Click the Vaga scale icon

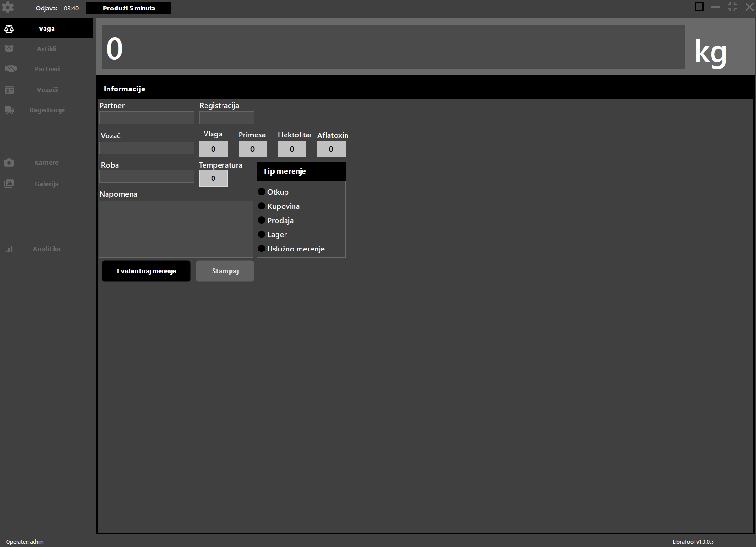[x=9, y=29]
